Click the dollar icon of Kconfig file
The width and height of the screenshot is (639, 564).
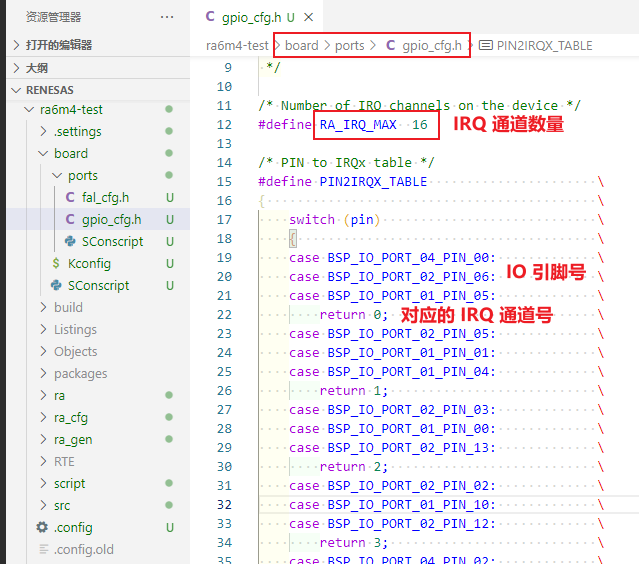[x=56, y=264]
